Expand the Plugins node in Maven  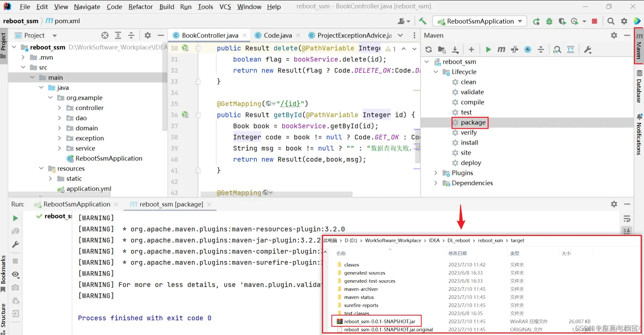[436, 173]
